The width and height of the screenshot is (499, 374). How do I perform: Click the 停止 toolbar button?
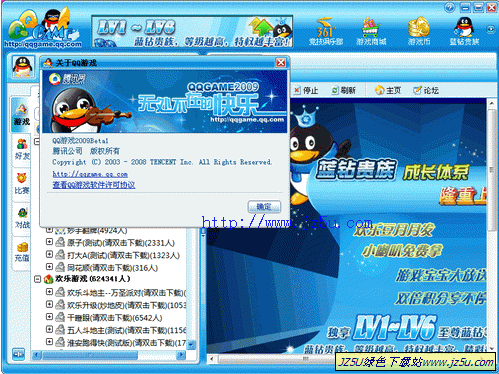(306, 90)
